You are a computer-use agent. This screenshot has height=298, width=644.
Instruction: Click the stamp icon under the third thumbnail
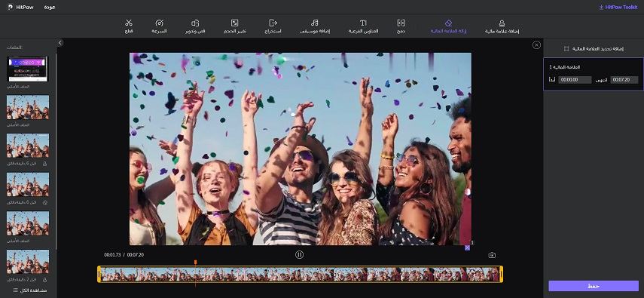pyautogui.click(x=44, y=164)
